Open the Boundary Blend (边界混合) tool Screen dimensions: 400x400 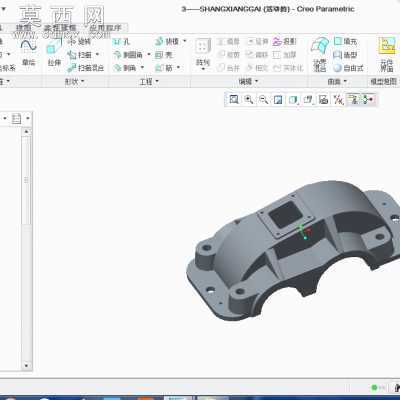[320, 54]
